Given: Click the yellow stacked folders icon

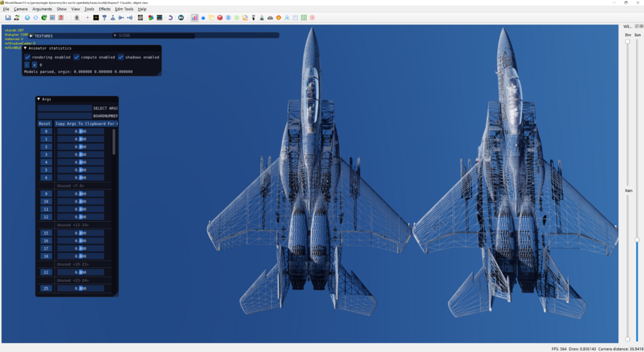Looking at the screenshot, I should (x=211, y=17).
